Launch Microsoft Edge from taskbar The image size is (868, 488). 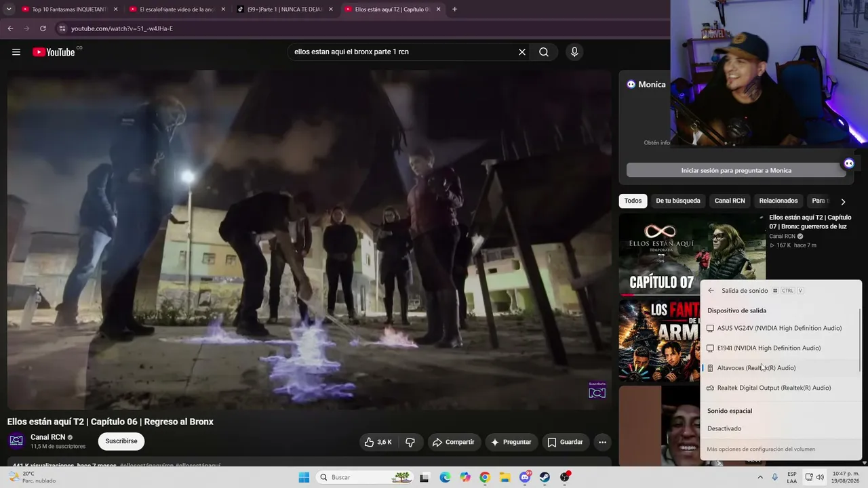click(x=445, y=477)
